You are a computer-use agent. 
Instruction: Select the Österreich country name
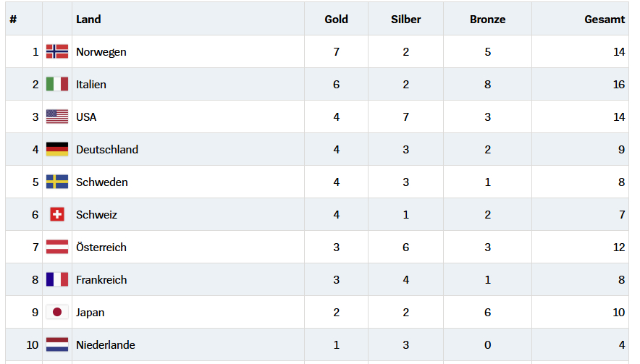(101, 247)
